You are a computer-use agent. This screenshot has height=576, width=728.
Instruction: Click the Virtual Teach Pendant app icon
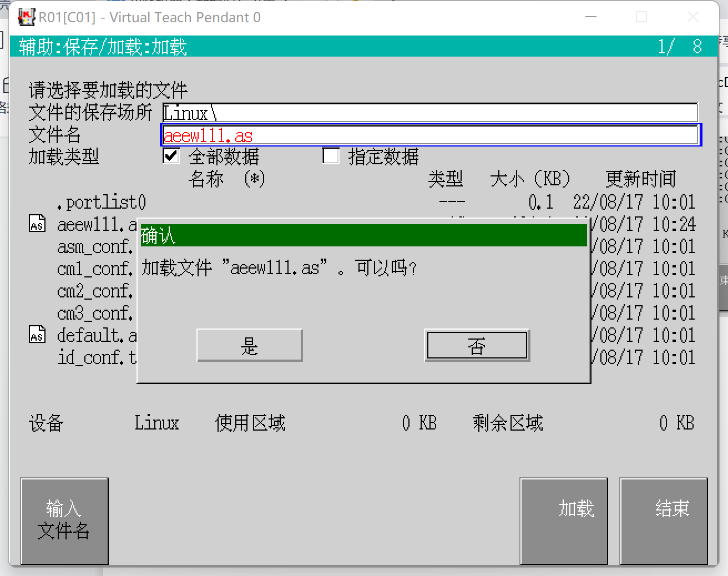(26, 17)
